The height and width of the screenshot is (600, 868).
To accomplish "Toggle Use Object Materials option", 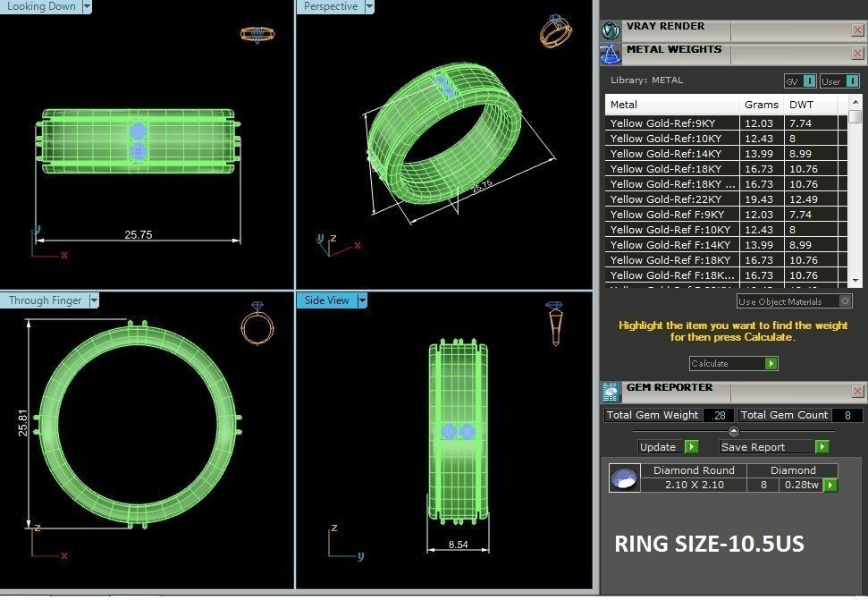I will coord(795,301).
